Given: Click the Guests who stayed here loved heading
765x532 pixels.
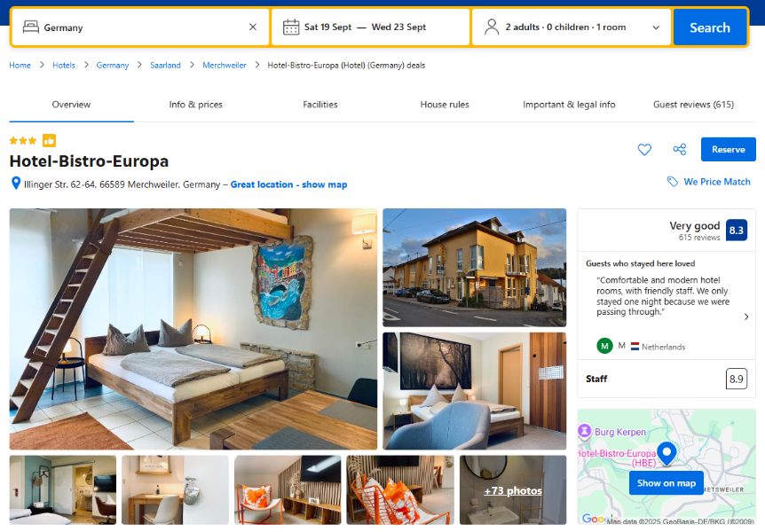Looking at the screenshot, I should 640,264.
